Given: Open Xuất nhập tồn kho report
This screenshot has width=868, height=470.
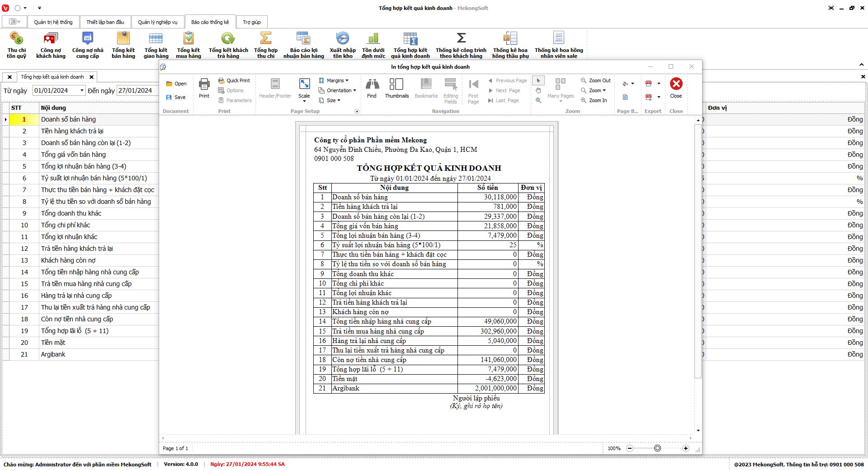Looking at the screenshot, I should 343,45.
